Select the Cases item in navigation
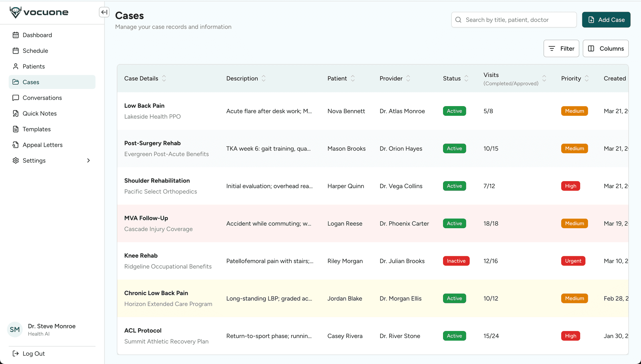 click(31, 82)
